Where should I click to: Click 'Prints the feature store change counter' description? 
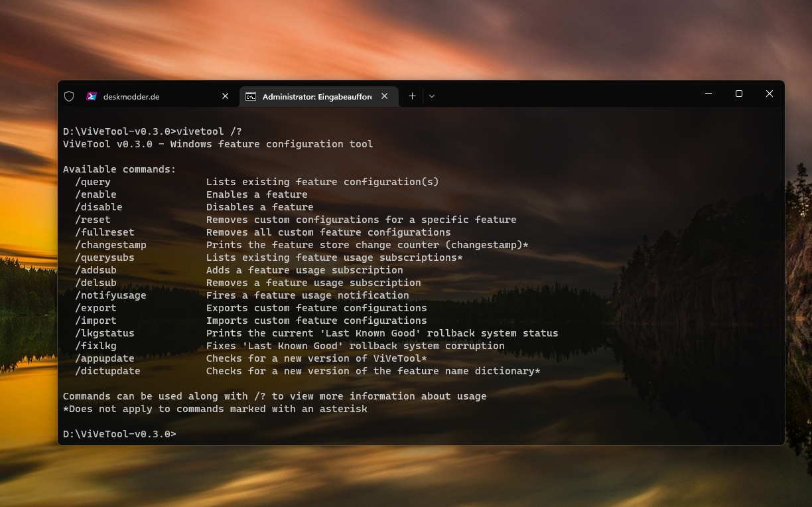[368, 245]
